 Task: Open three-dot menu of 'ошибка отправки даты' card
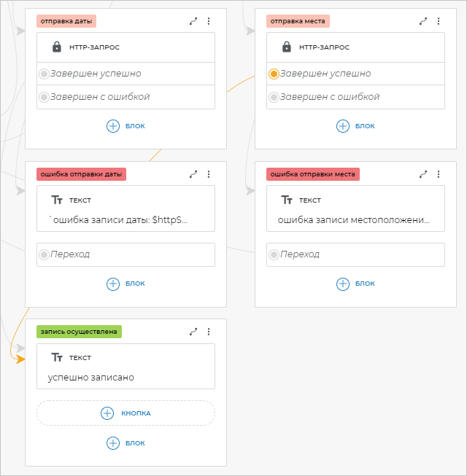209,175
